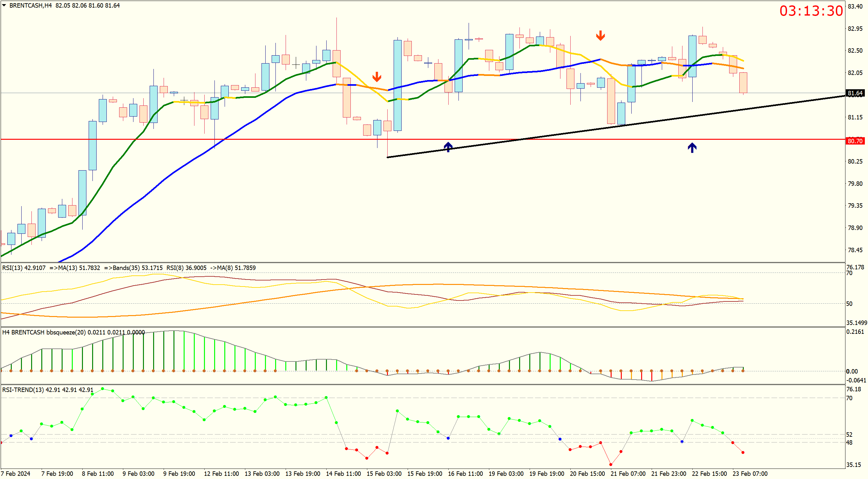Click the red down arrow near 20 Feb
Screen dimensions: 868x479
[x=600, y=35]
